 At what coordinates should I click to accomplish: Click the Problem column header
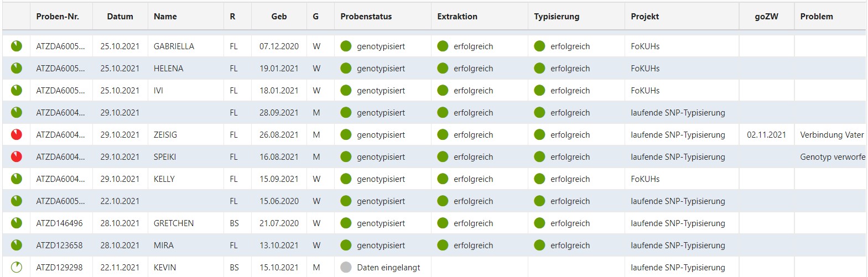pyautogui.click(x=817, y=17)
